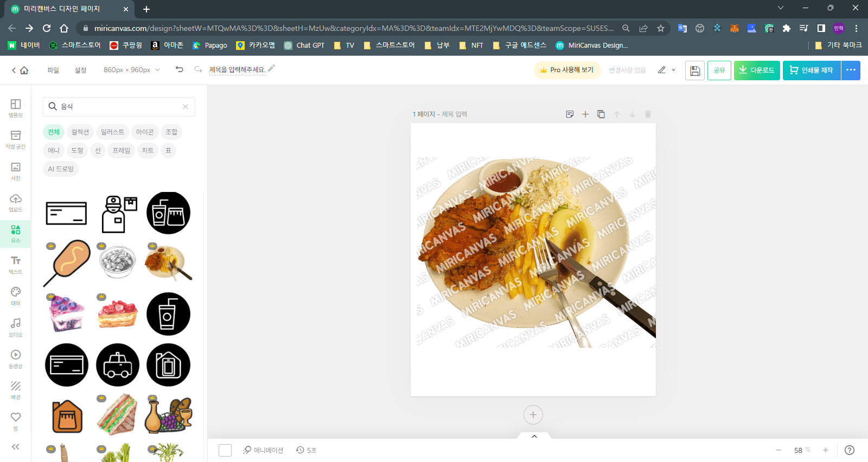This screenshot has width=868, height=462.
Task: Select the 요소 elements panel
Action: click(16, 234)
